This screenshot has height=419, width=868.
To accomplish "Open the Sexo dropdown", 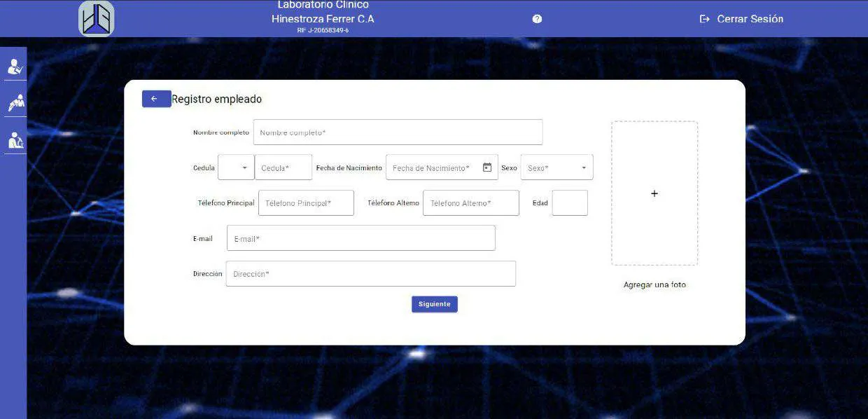I will coord(556,167).
